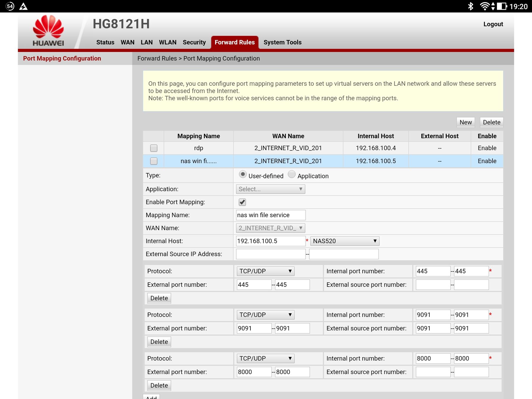Viewport: 532px width, 399px height.
Task: Open the System Tools menu
Action: (282, 42)
